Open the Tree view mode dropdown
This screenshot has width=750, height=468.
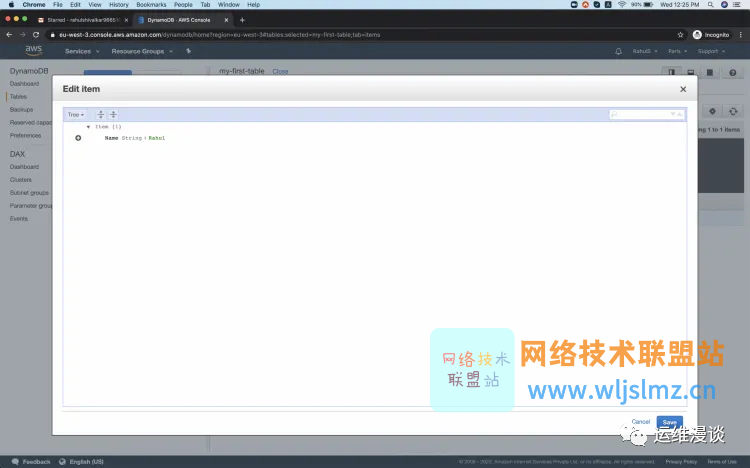pos(76,115)
